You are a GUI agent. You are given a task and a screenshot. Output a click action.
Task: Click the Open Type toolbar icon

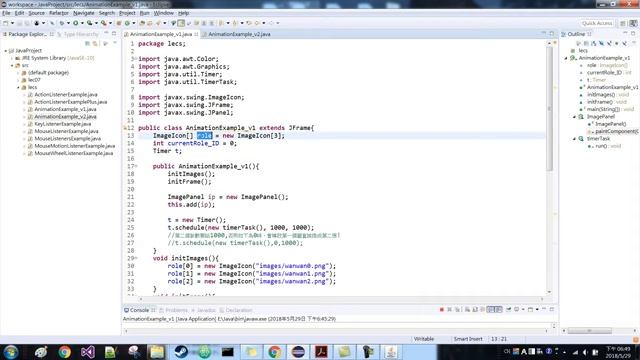[x=142, y=23]
